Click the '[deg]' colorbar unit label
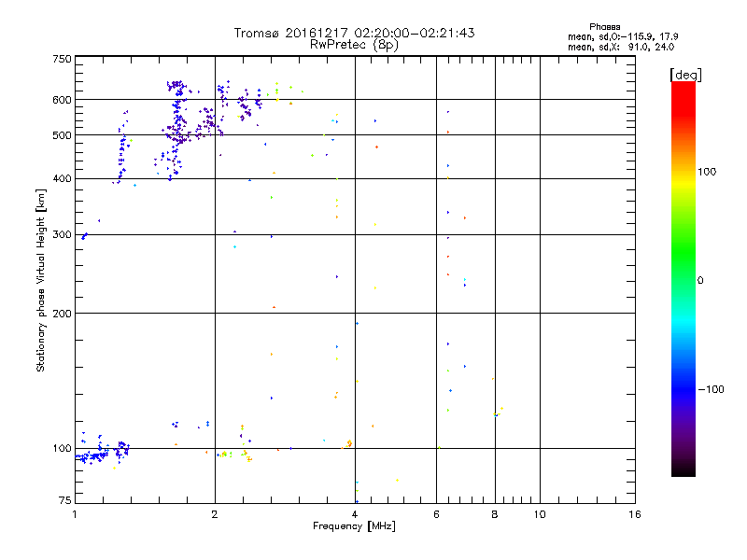Screen dimensions: 747x560 [685, 75]
